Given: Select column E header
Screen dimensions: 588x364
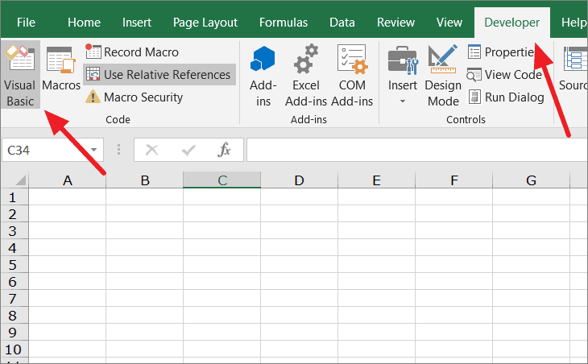Looking at the screenshot, I should (x=376, y=180).
